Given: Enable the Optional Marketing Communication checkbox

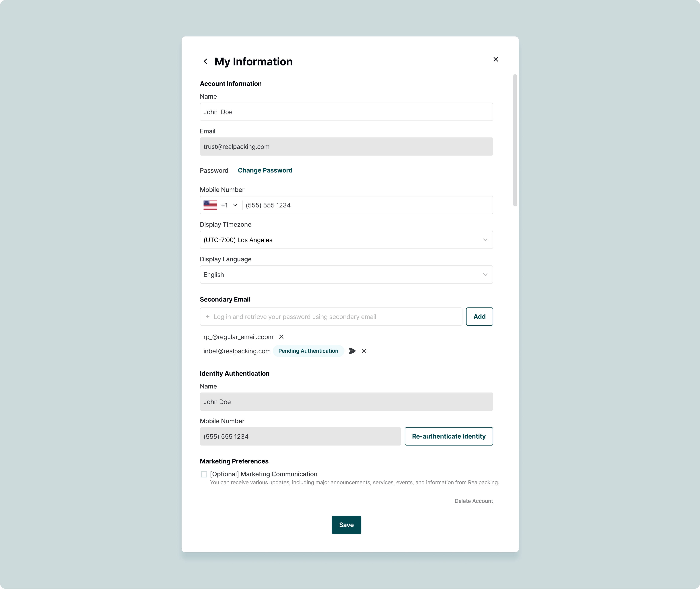Looking at the screenshot, I should tap(204, 474).
